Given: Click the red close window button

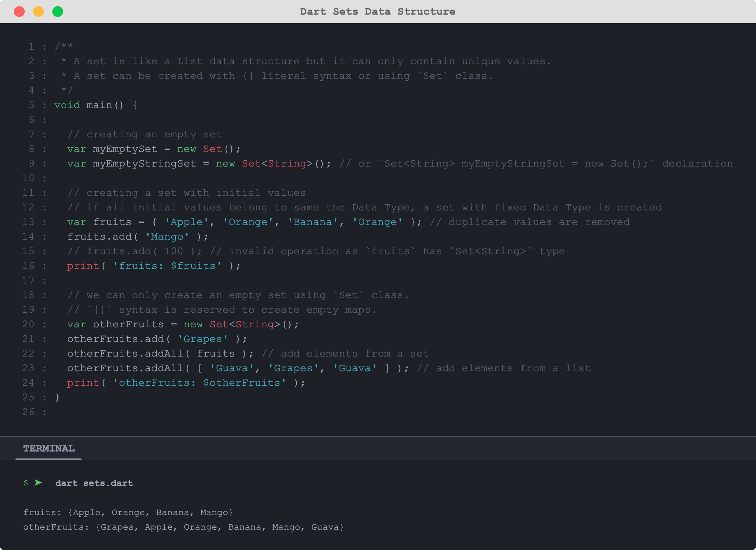Looking at the screenshot, I should tap(19, 12).
